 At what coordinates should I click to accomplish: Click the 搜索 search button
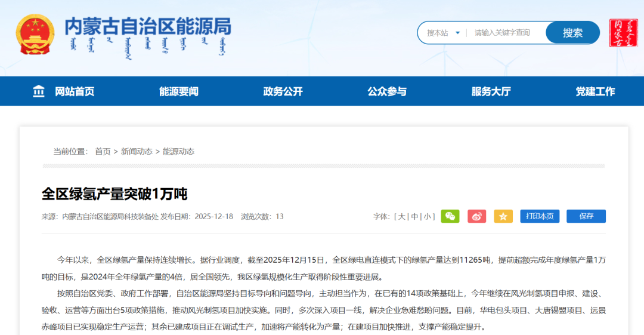[572, 32]
